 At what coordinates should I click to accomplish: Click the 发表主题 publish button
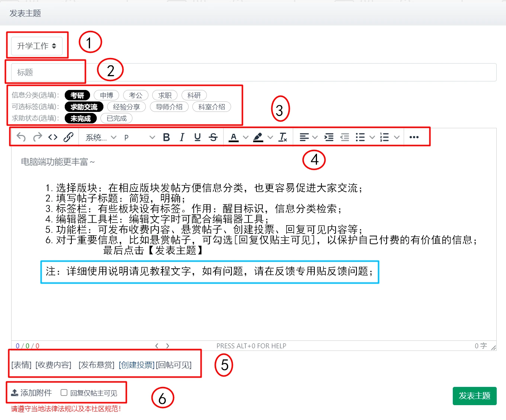474,396
